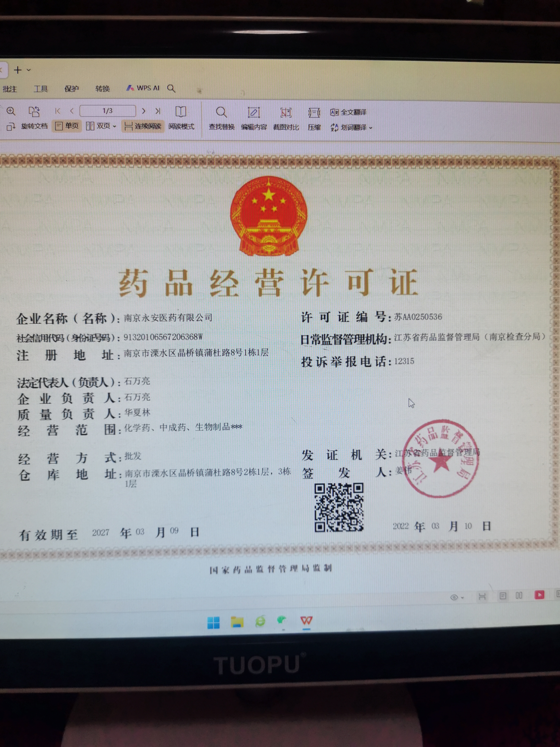Viewport: 560px width, 747px height.
Task: Expand the 双页 dropdown arrow
Action: click(x=114, y=127)
